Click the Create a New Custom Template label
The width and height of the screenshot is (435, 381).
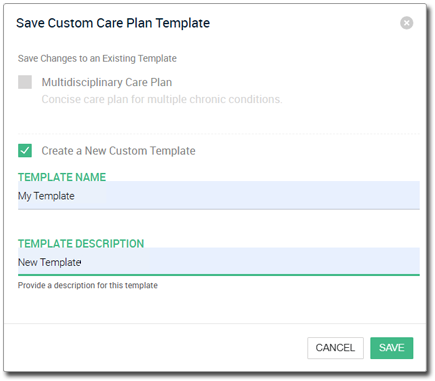pos(118,151)
